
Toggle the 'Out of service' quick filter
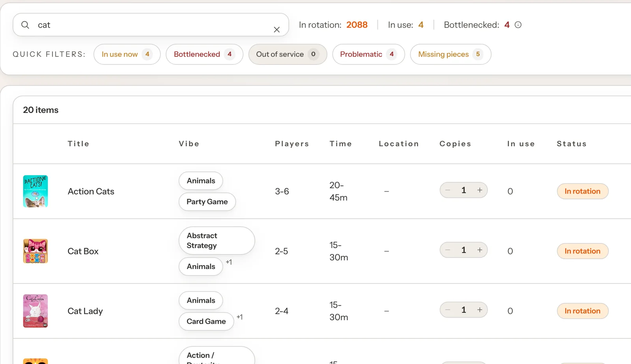click(287, 54)
